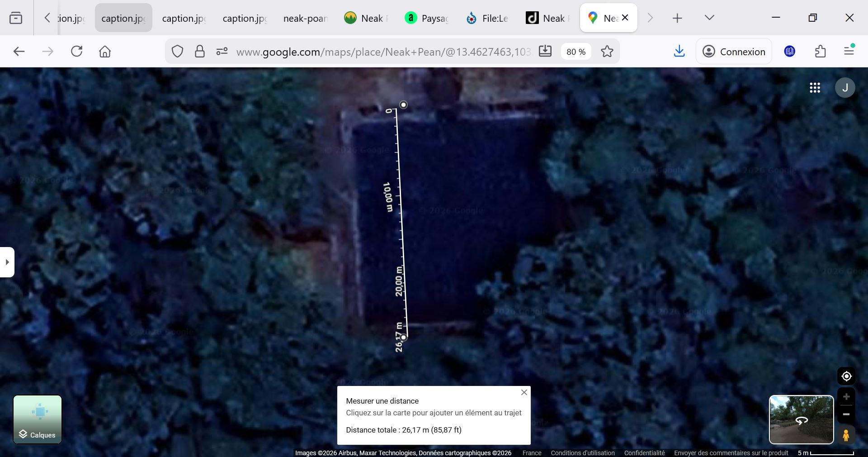868x457 pixels.
Task: Reload the Google Maps page
Action: tap(77, 52)
